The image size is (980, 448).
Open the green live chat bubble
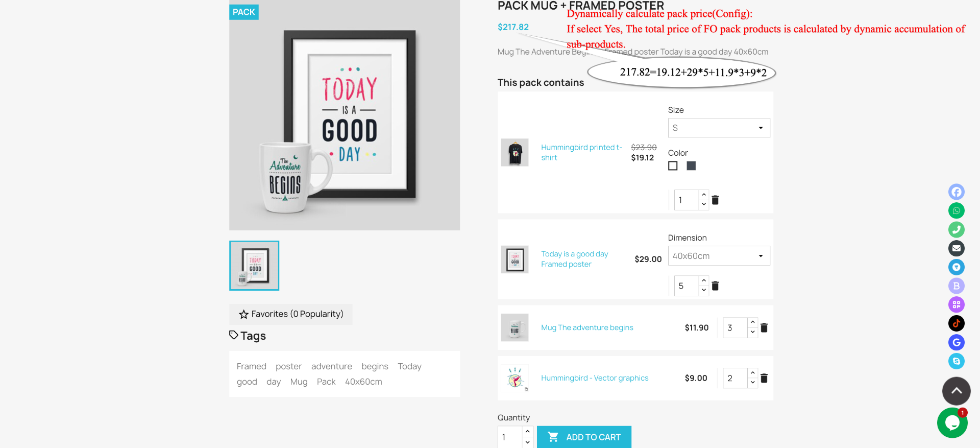(x=952, y=423)
